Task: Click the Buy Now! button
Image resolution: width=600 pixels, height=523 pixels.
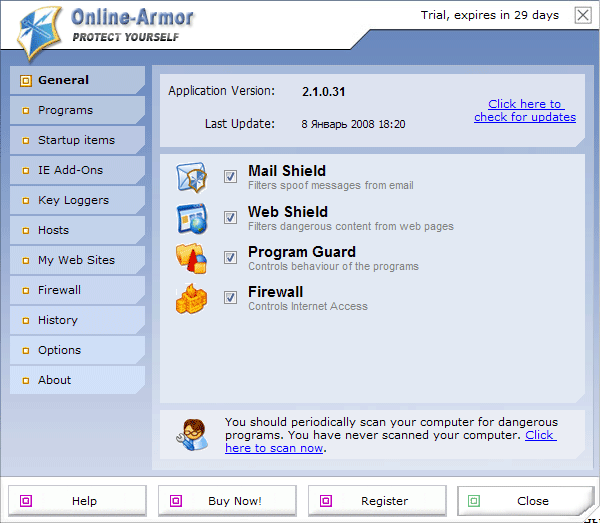Action: click(x=227, y=501)
